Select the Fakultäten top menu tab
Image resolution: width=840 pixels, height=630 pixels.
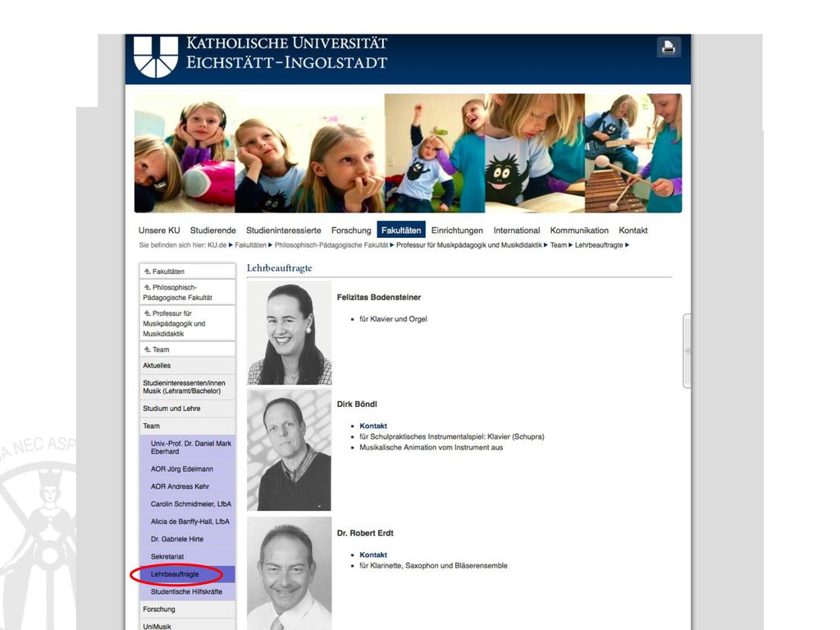pos(401,230)
